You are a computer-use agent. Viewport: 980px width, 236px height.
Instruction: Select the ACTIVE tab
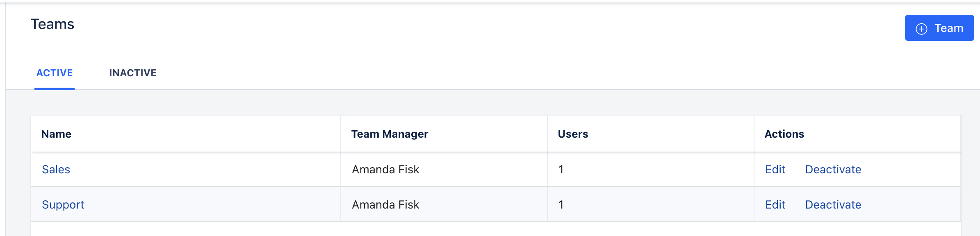[x=55, y=73]
